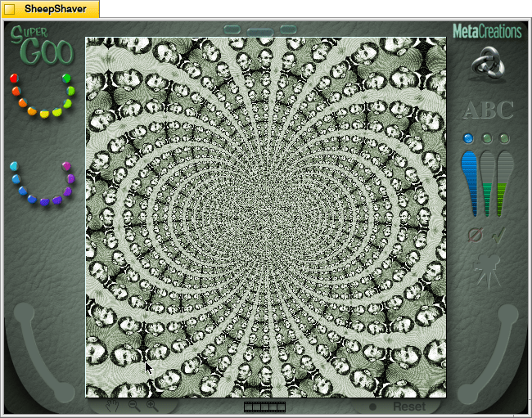Click the left pill button above canvas

(232, 29)
